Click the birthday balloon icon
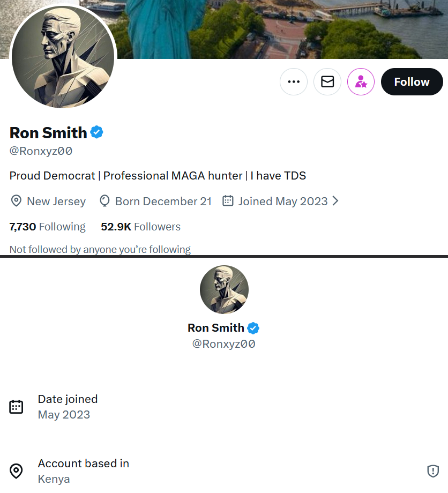This screenshot has height=493, width=448. click(x=105, y=201)
